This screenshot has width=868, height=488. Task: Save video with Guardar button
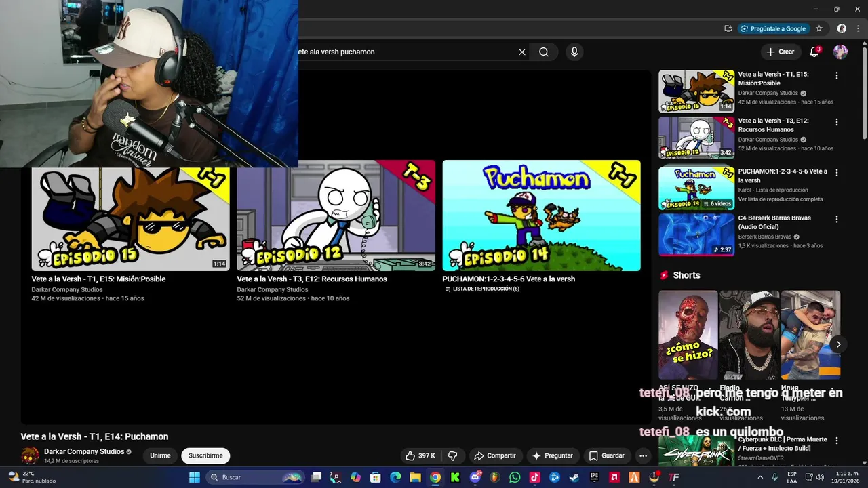pyautogui.click(x=607, y=455)
